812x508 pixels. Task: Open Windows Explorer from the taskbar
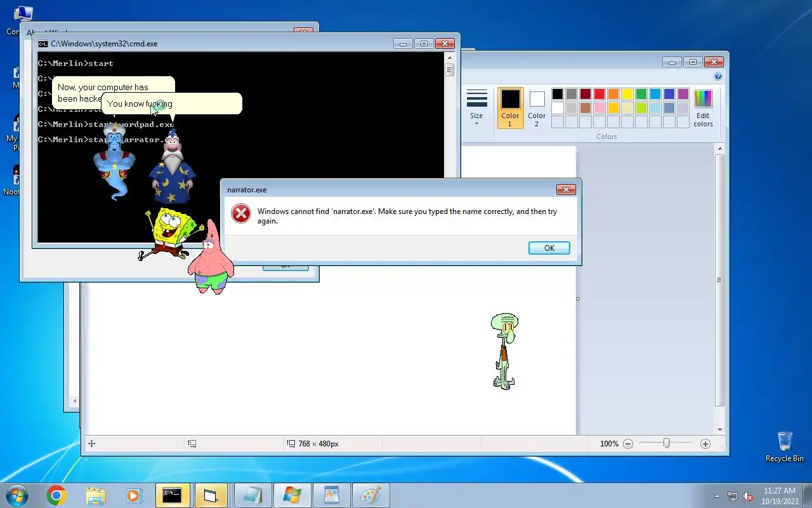click(x=95, y=495)
